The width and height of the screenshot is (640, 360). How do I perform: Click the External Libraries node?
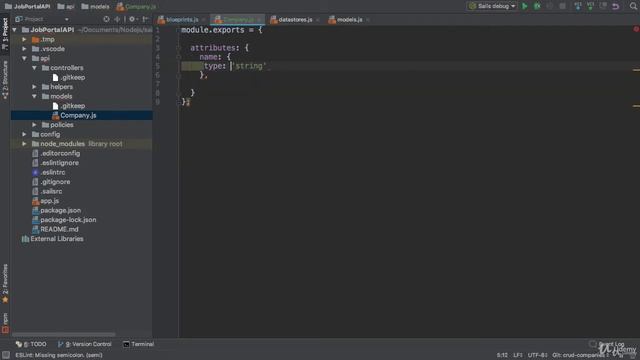click(x=53, y=239)
